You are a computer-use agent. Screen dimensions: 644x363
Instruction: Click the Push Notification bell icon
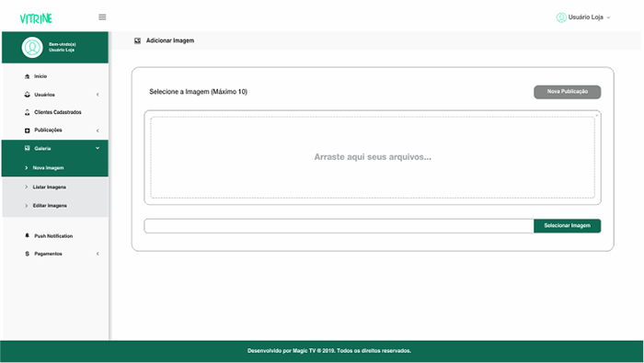point(27,235)
